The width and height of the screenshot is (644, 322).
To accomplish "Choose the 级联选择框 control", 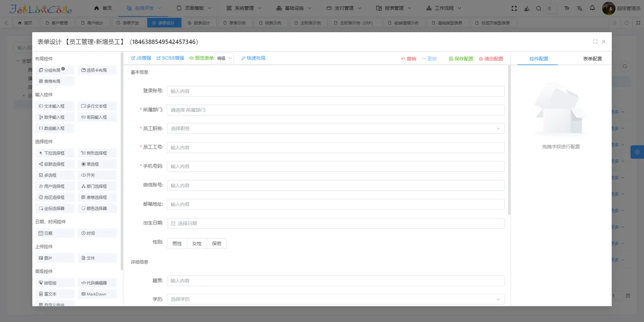I will click(x=54, y=164).
